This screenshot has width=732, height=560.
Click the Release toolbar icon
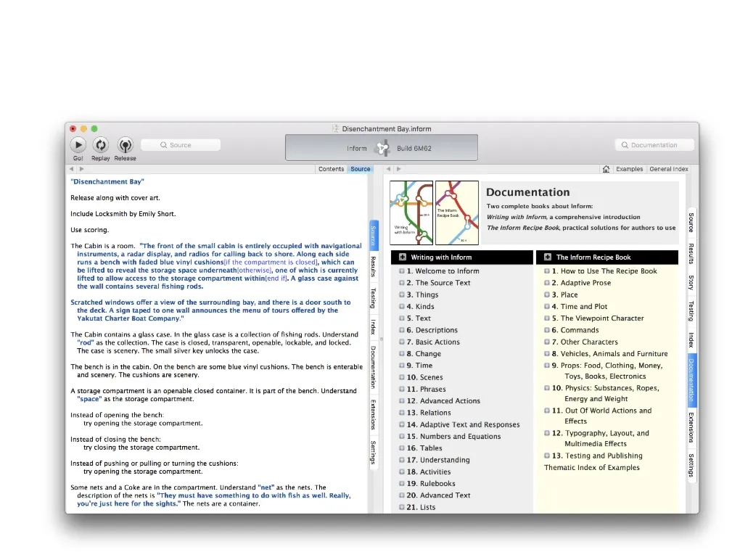125,145
